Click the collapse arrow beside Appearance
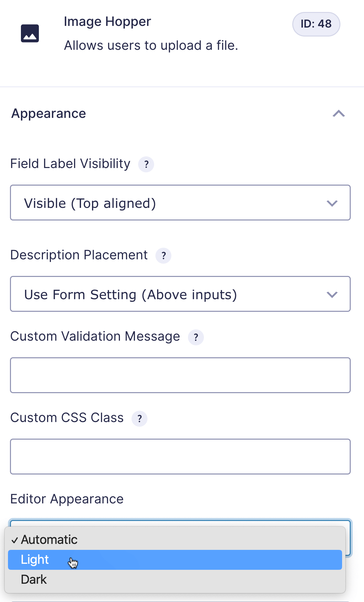 click(339, 114)
